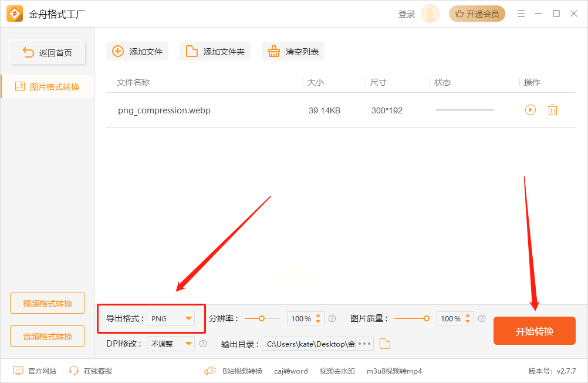The width and height of the screenshot is (588, 383).
Task: Click the megaphone announcement icon
Action: pyautogui.click(x=210, y=371)
